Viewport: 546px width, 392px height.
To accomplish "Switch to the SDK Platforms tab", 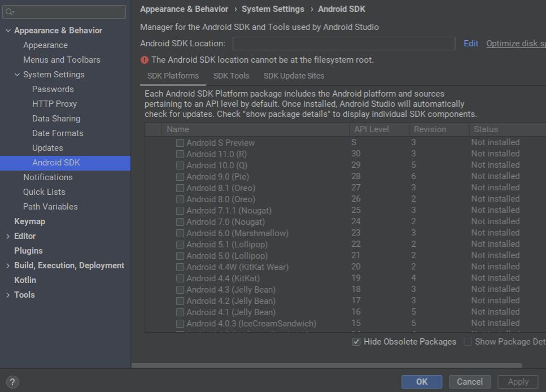I will click(173, 76).
